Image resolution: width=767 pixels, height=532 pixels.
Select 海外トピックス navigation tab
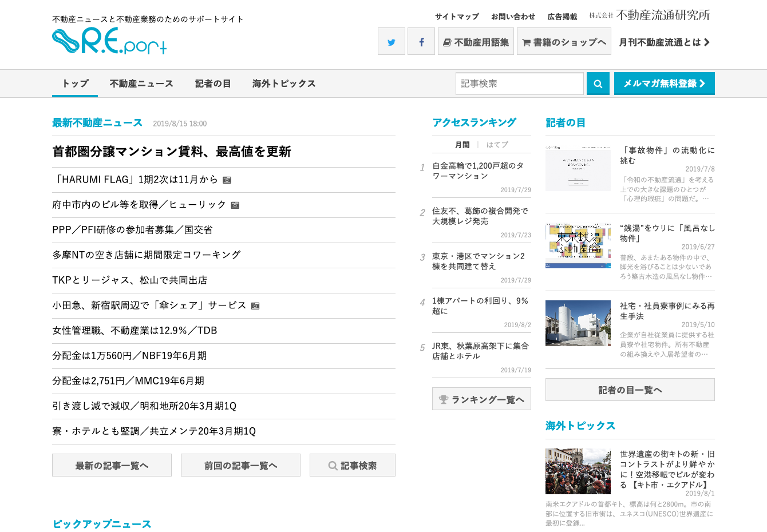(284, 84)
